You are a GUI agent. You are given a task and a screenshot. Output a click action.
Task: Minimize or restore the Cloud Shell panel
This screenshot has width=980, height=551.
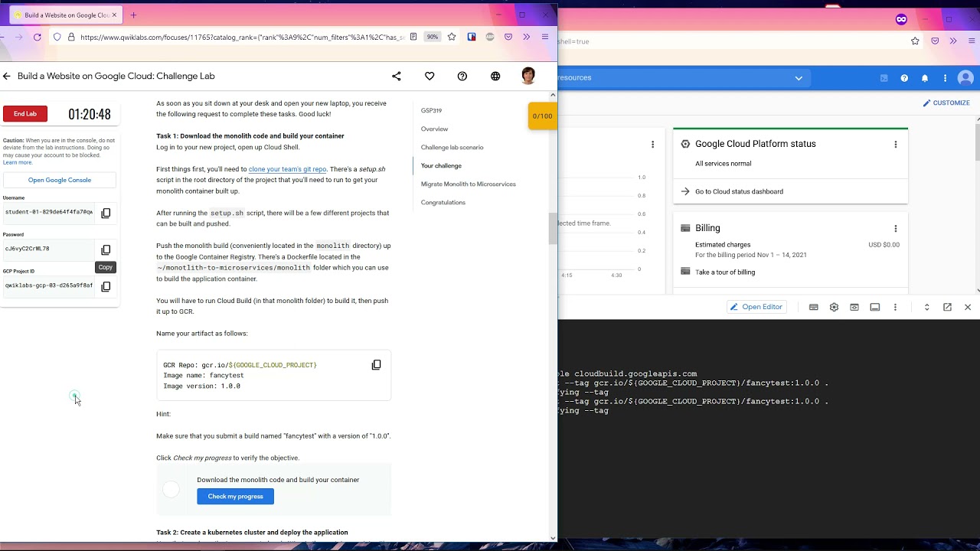click(926, 307)
